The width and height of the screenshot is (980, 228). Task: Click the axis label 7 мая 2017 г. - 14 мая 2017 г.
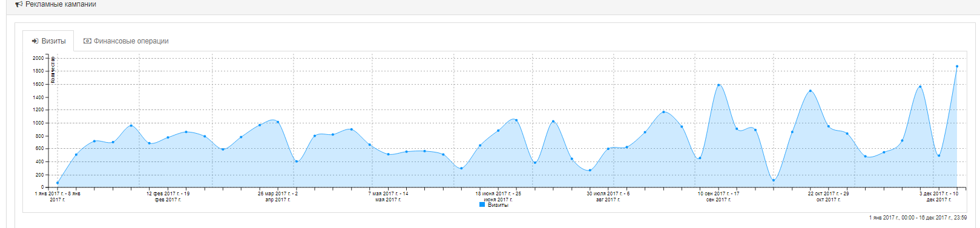(x=388, y=197)
